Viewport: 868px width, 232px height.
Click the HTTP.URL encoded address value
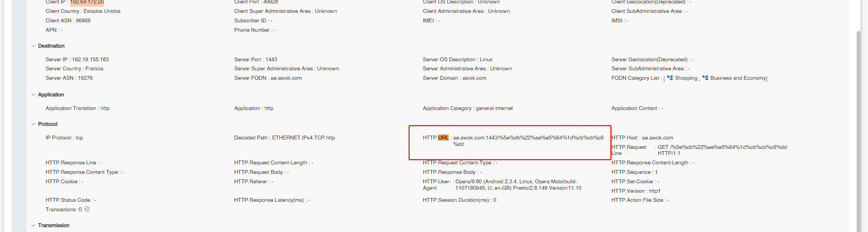tap(528, 138)
